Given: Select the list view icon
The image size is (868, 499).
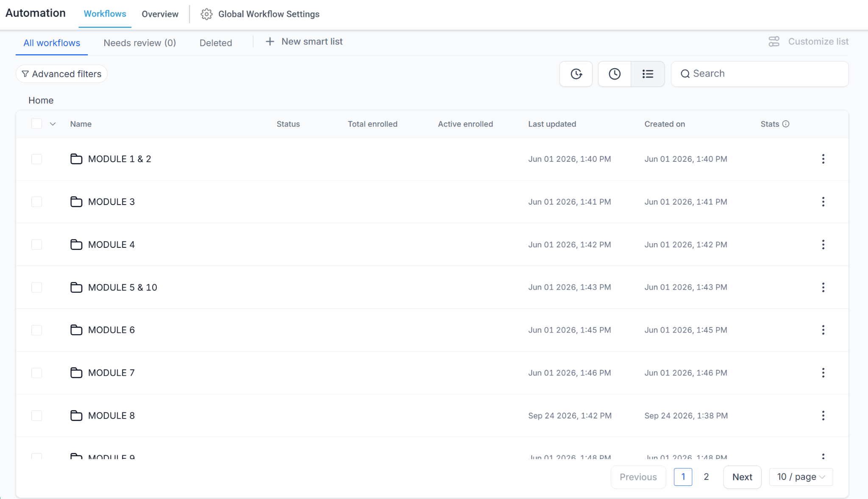Looking at the screenshot, I should (x=648, y=74).
